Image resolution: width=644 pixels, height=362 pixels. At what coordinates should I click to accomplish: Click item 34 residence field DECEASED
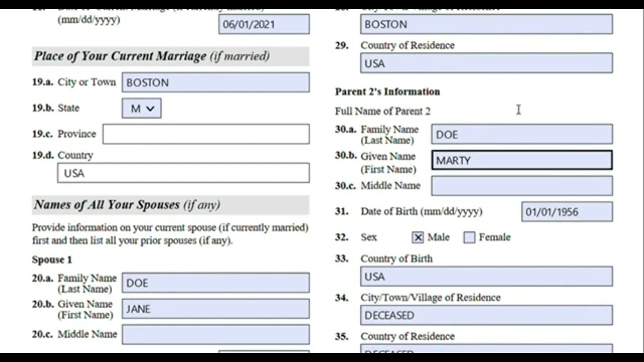pos(487,315)
